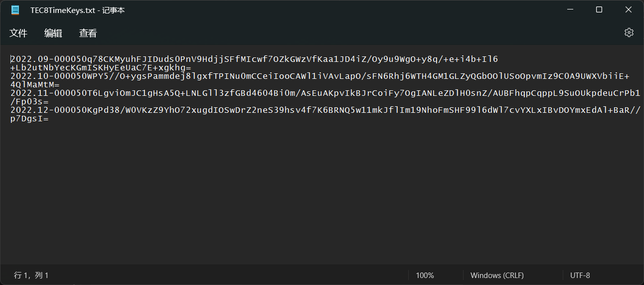Image resolution: width=644 pixels, height=285 pixels.
Task: Minimize the Notepad window
Action: pyautogui.click(x=570, y=10)
